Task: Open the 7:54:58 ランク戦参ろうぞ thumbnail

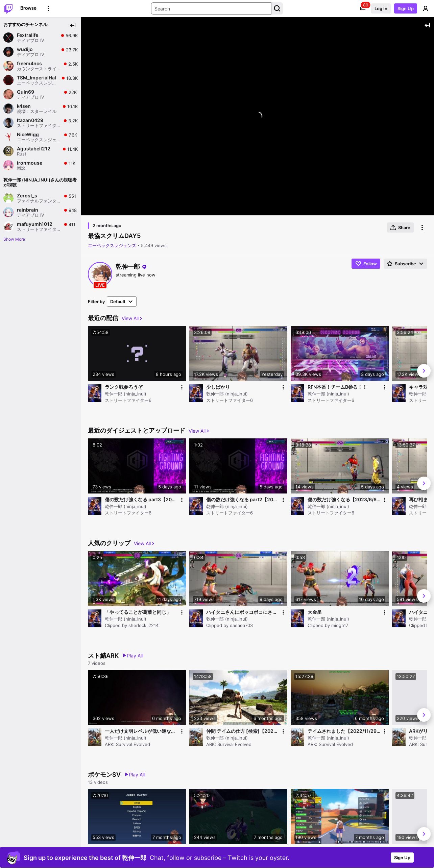Action: pyautogui.click(x=137, y=353)
